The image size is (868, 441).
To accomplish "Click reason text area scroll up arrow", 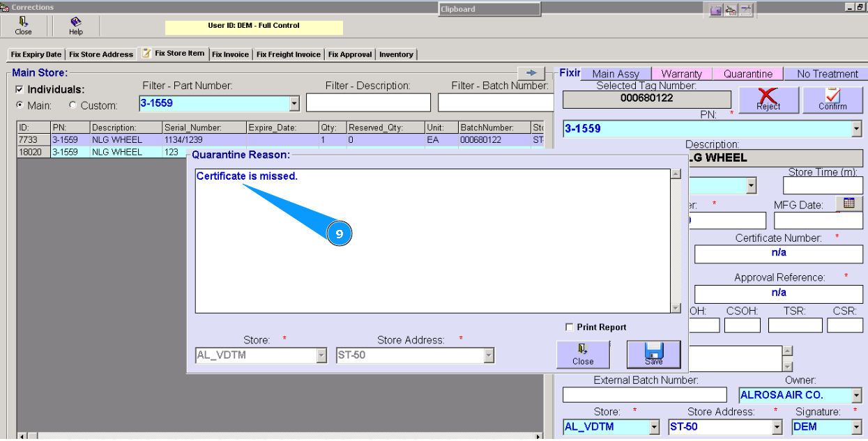I will 676,174.
